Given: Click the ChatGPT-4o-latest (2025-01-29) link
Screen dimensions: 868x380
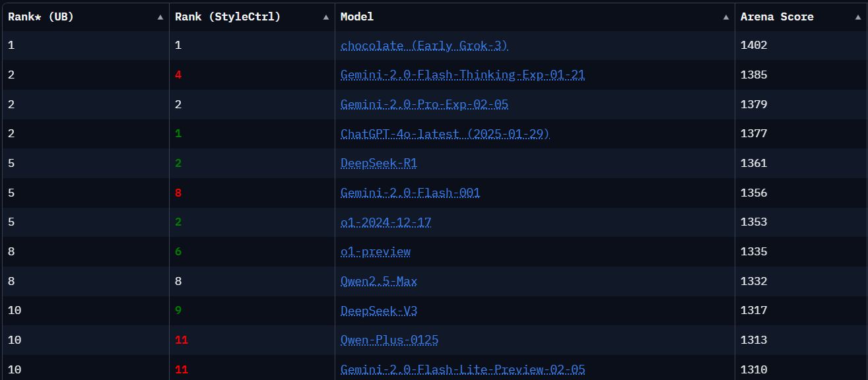Looking at the screenshot, I should (x=444, y=134).
